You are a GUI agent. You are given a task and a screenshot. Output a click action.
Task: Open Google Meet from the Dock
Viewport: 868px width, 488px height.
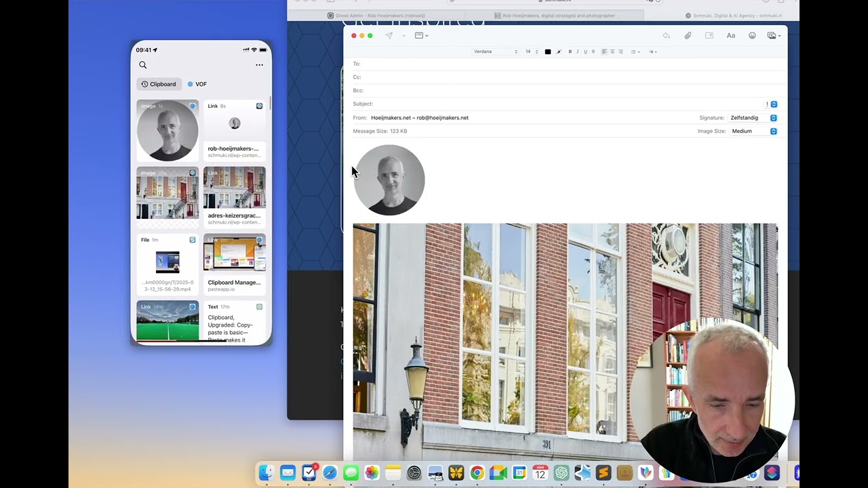coord(498,472)
